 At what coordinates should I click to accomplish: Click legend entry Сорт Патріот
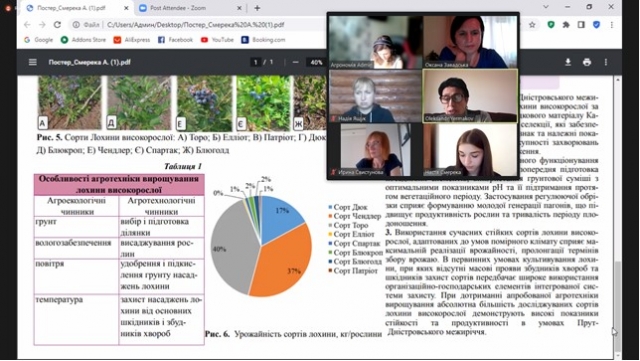[353, 270]
